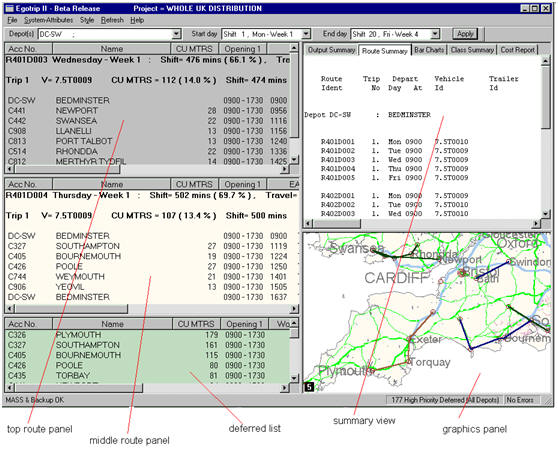Click down arrow of summary view scrollbar
The width and height of the screenshot is (558, 450).
(x=545, y=214)
